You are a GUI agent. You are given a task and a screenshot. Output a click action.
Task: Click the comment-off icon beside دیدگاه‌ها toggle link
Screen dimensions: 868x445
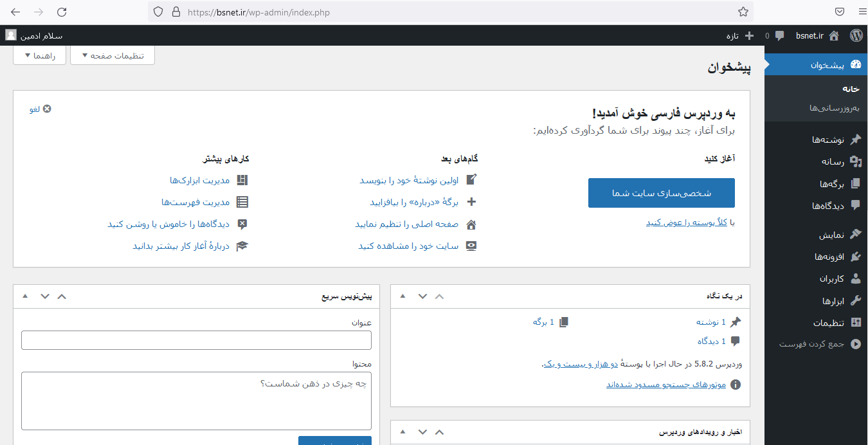242,224
